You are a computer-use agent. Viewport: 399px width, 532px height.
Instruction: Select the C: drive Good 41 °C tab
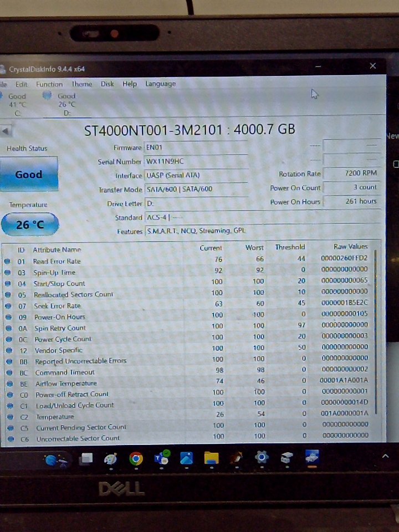[x=16, y=105]
